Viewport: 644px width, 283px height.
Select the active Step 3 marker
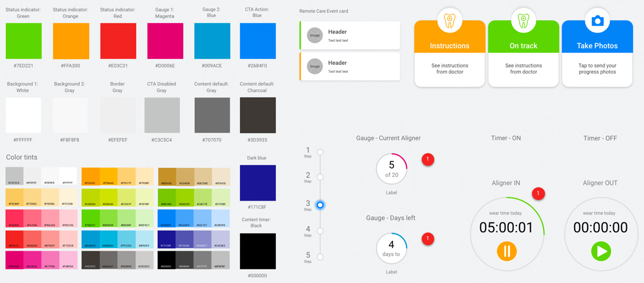320,205
